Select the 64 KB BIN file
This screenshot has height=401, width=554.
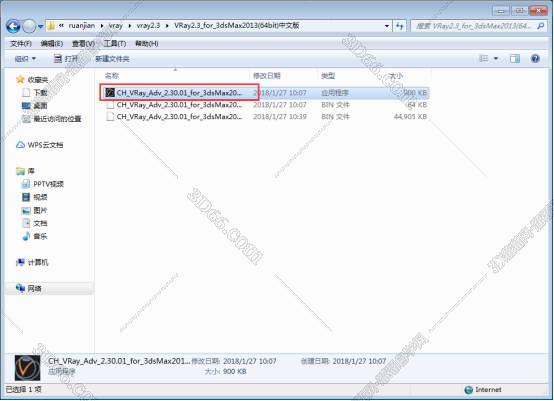[x=266, y=105]
